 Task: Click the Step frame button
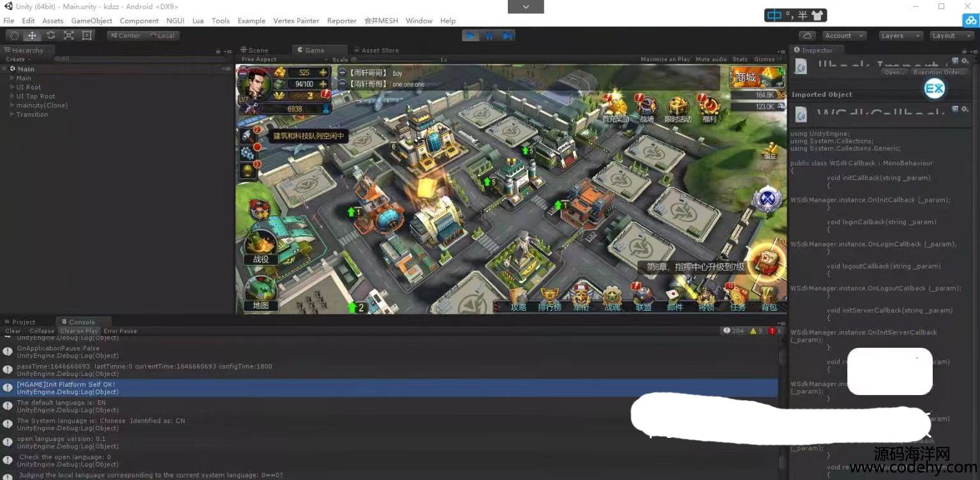(507, 36)
